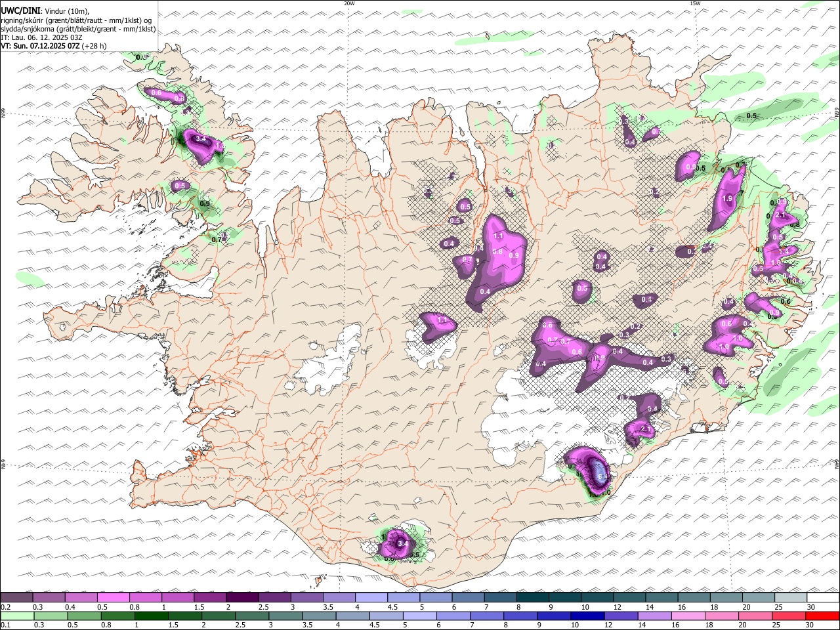
Task: Click the 0.8 value inside the central snow area
Action: point(497,252)
